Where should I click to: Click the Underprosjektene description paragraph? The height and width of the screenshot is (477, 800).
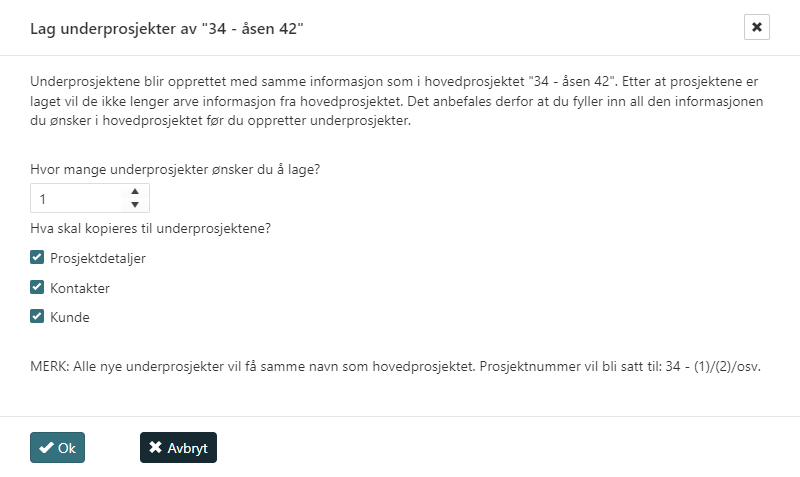click(x=390, y=101)
